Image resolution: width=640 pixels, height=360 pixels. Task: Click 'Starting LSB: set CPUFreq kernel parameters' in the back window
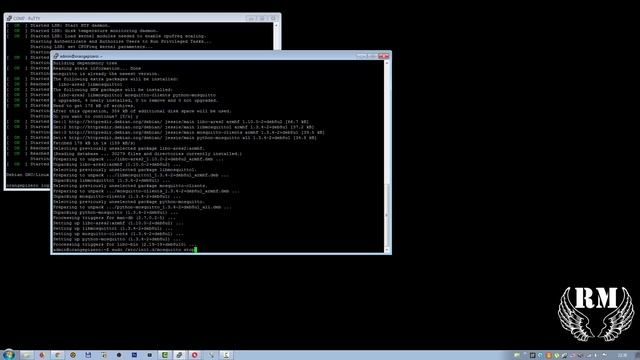click(x=91, y=47)
